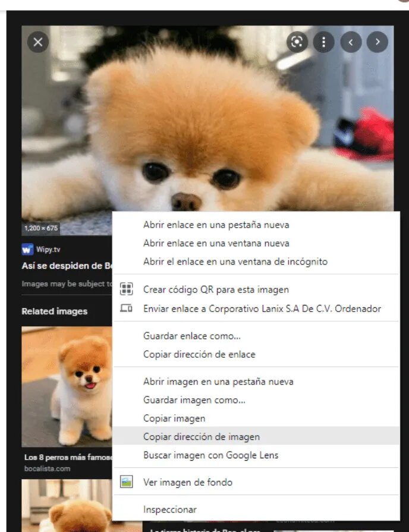409x532 pixels.
Task: Close the image preview with X icon
Action: pos(38,42)
